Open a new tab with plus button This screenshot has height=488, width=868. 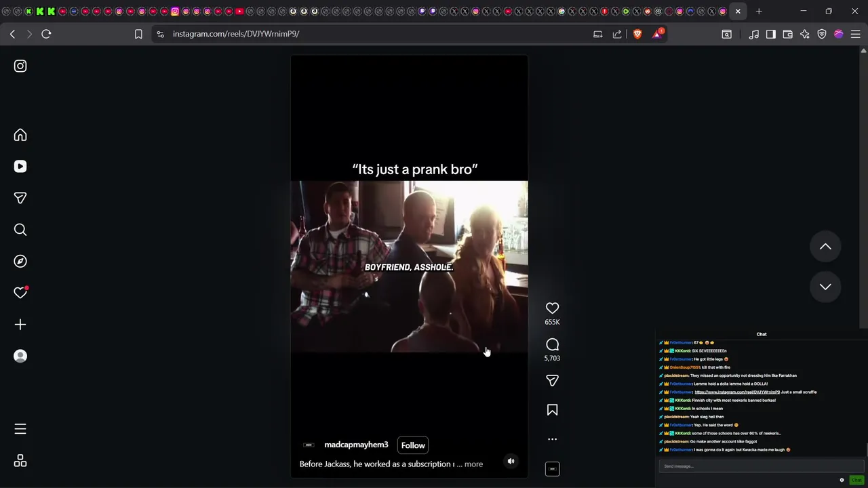tap(759, 11)
